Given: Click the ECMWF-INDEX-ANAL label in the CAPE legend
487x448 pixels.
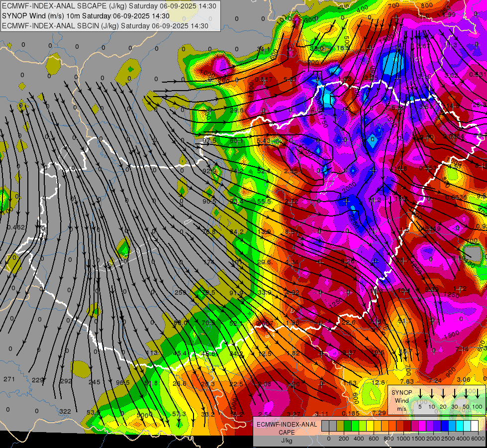Looking at the screenshot, I should click(x=287, y=425).
